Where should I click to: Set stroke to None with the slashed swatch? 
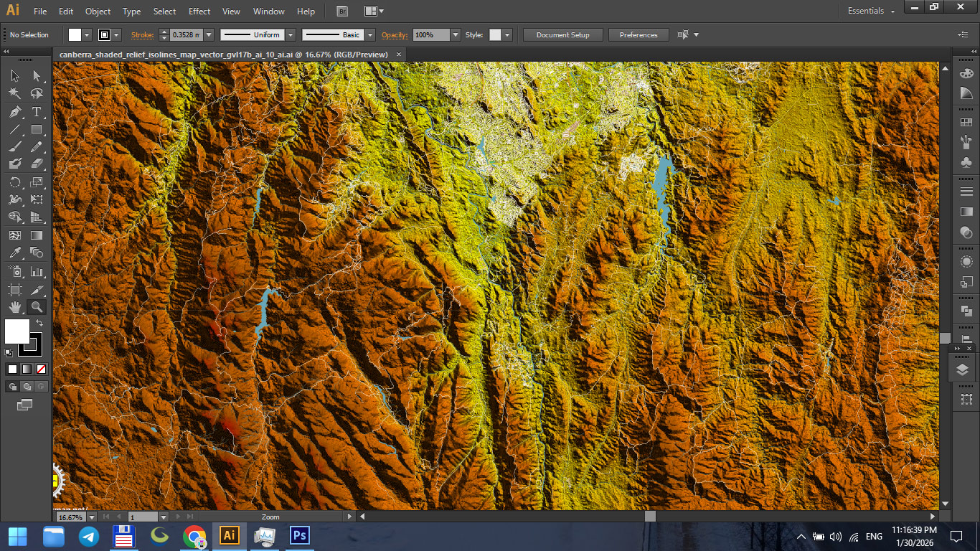coord(40,369)
